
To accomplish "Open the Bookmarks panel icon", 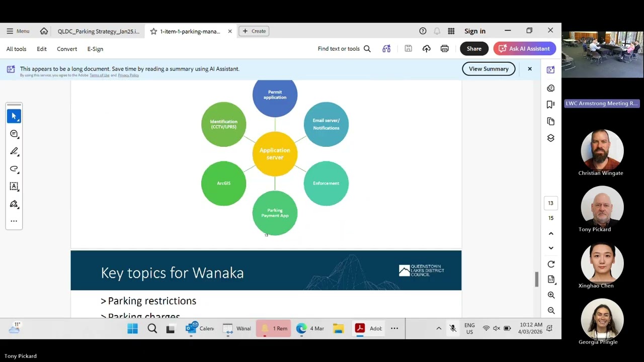I will click(551, 105).
